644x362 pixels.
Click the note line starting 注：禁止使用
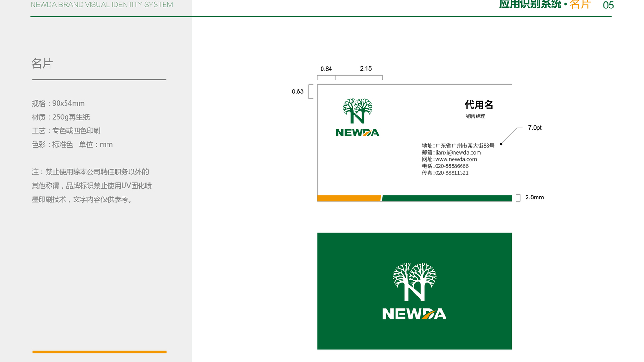[91, 172]
